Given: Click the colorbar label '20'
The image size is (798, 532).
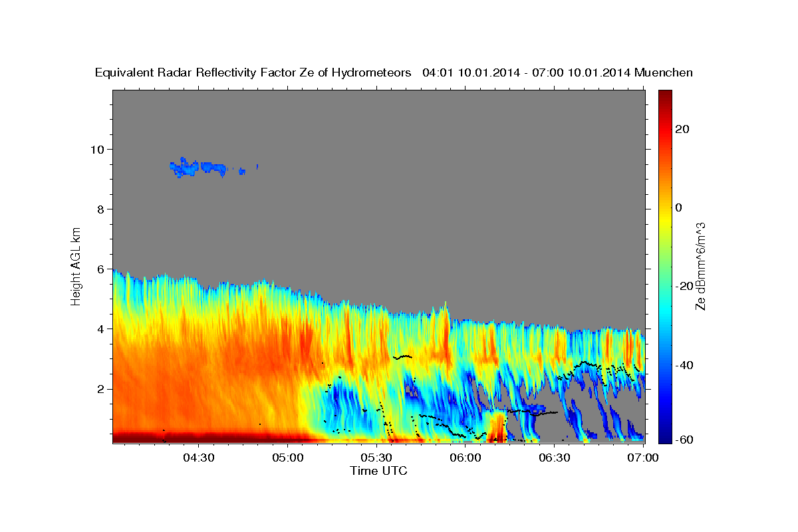Looking at the screenshot, I should (x=682, y=129).
